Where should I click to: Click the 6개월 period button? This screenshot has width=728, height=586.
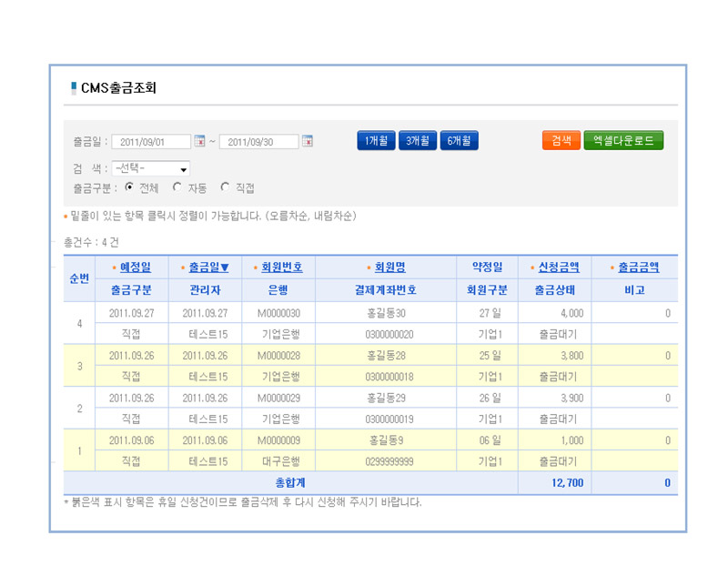[460, 141]
